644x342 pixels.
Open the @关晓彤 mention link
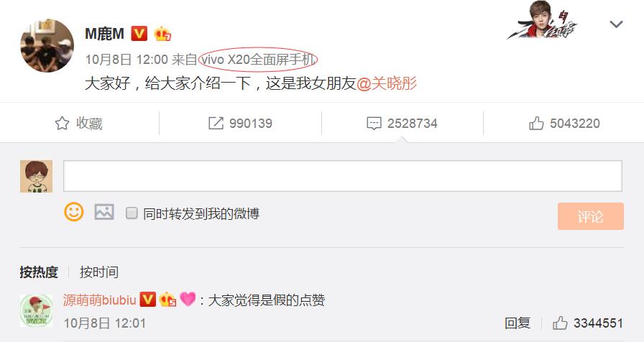coord(387,83)
